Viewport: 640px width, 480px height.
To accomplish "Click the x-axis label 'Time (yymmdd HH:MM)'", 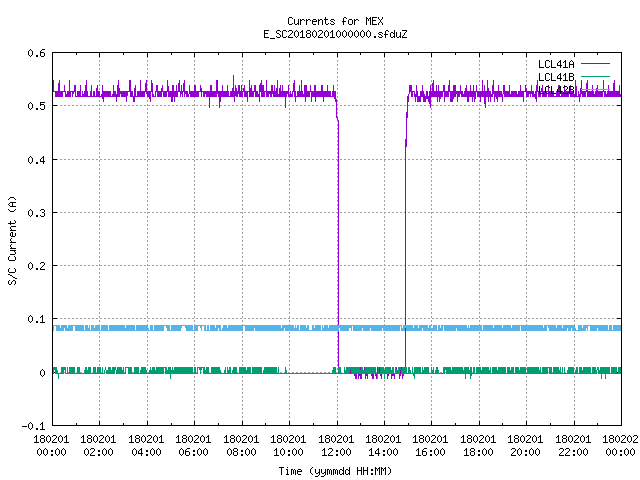I will (x=335, y=471).
